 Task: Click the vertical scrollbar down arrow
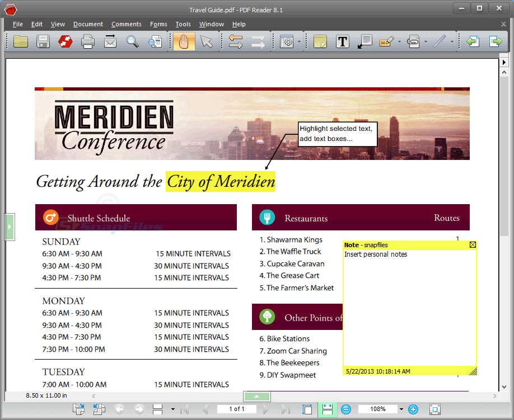[504, 387]
